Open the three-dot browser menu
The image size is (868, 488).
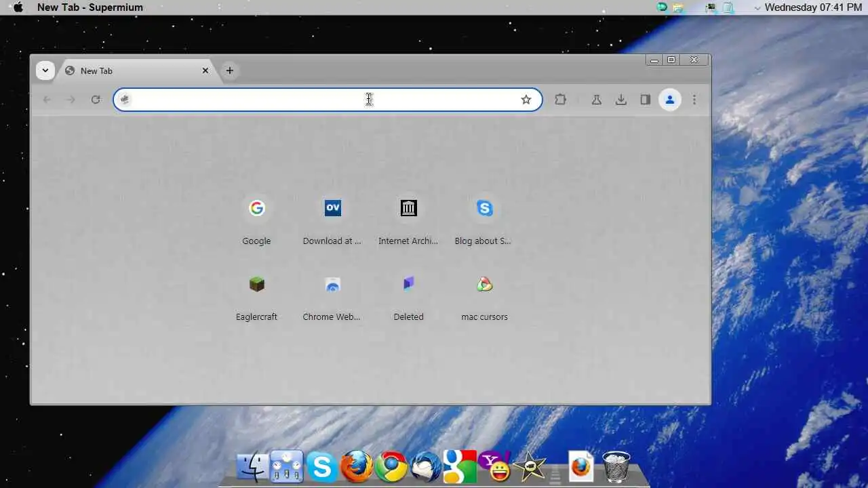[x=694, y=100]
